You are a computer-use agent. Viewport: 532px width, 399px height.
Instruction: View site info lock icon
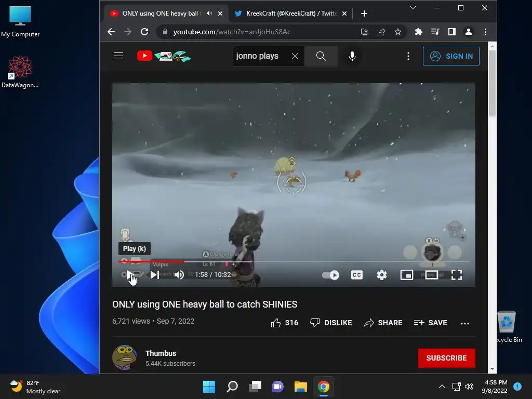pos(165,32)
